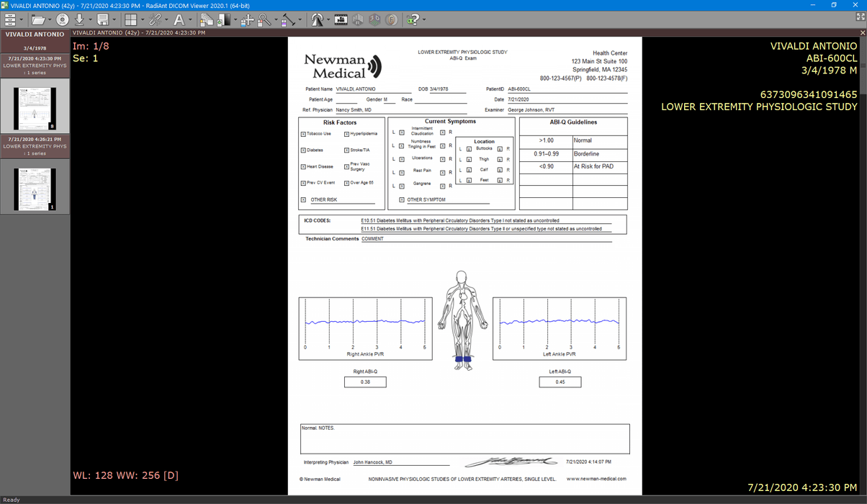Start cine playback
This screenshot has height=504, width=867.
[319, 19]
